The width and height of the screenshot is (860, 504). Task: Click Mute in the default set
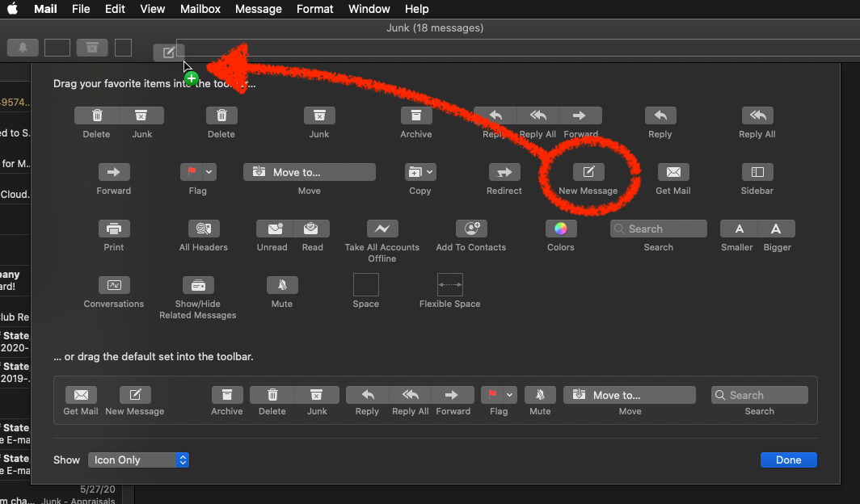tap(540, 395)
